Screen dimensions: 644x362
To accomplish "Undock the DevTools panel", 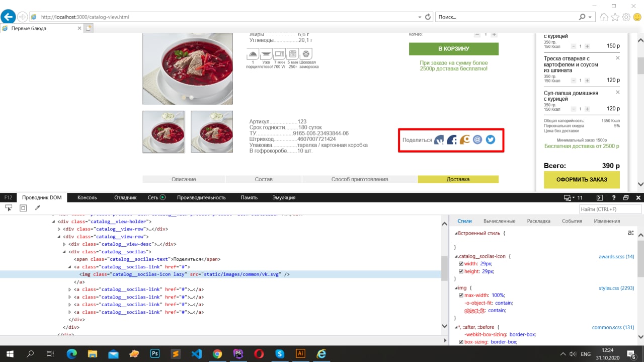I will [x=626, y=198].
